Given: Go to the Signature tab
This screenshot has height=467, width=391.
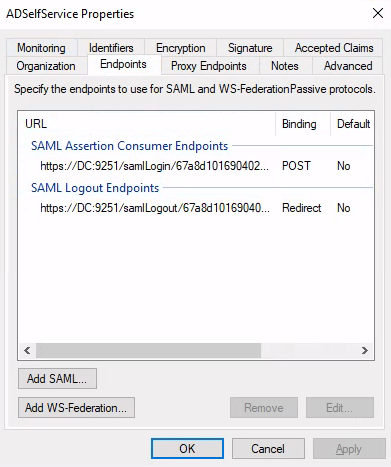Looking at the screenshot, I should pos(250,48).
